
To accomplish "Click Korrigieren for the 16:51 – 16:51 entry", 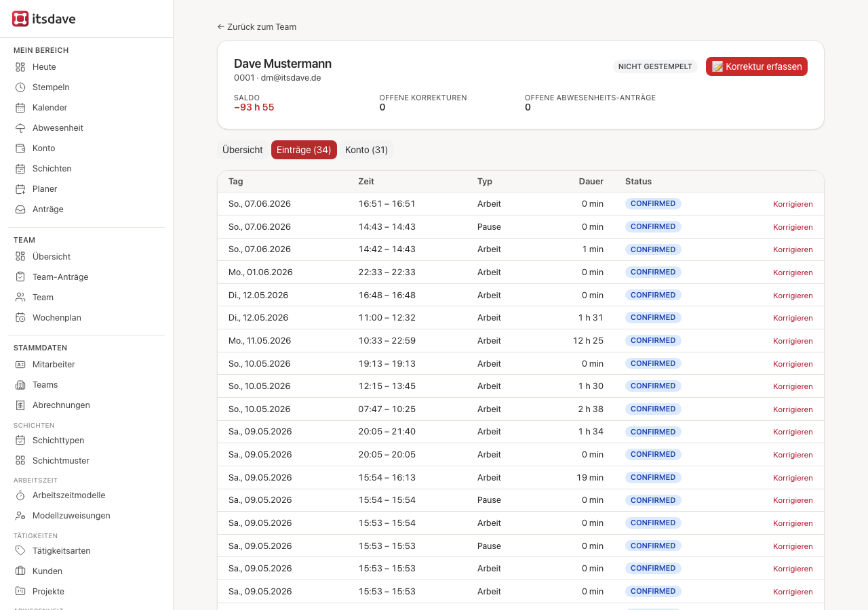I will 793,204.
